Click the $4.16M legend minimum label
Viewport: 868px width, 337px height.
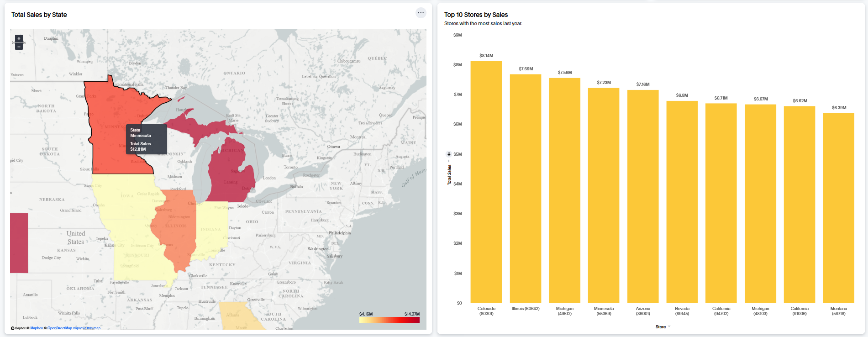tap(366, 314)
